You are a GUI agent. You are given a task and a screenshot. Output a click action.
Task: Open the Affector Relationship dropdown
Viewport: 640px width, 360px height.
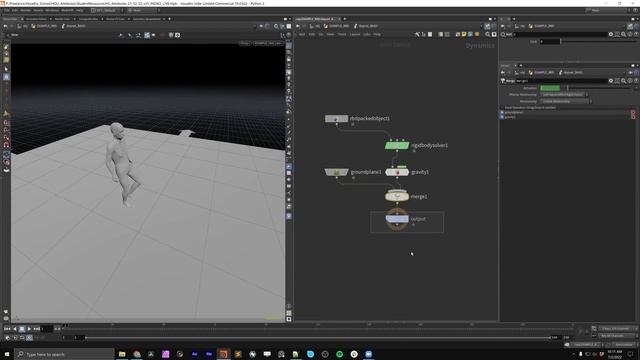[x=564, y=95]
